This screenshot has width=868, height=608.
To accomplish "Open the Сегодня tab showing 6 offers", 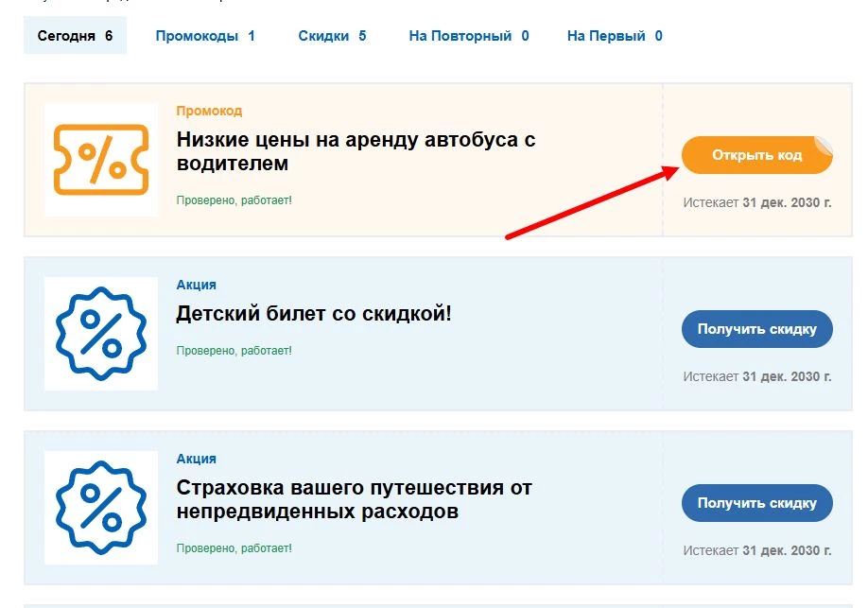I will click(75, 35).
